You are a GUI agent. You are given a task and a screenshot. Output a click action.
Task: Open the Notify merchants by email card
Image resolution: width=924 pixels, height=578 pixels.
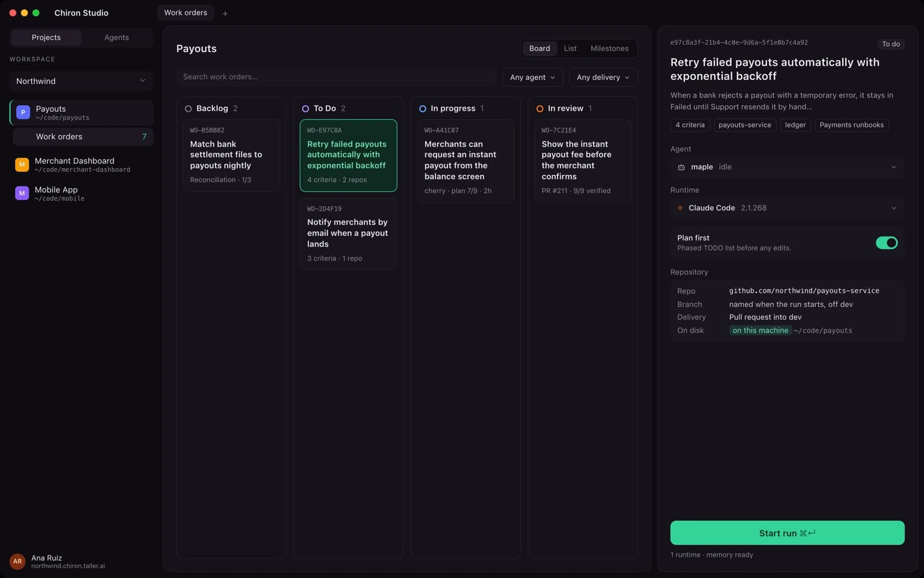pyautogui.click(x=348, y=234)
